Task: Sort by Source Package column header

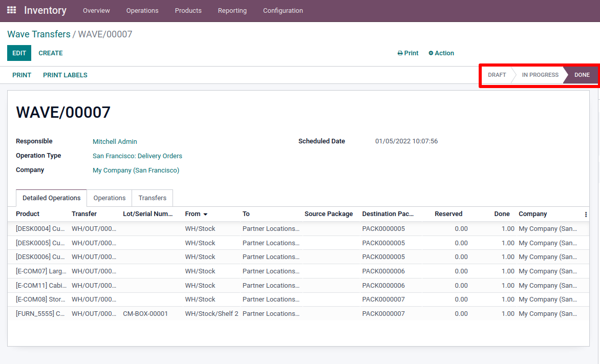Action: 329,214
